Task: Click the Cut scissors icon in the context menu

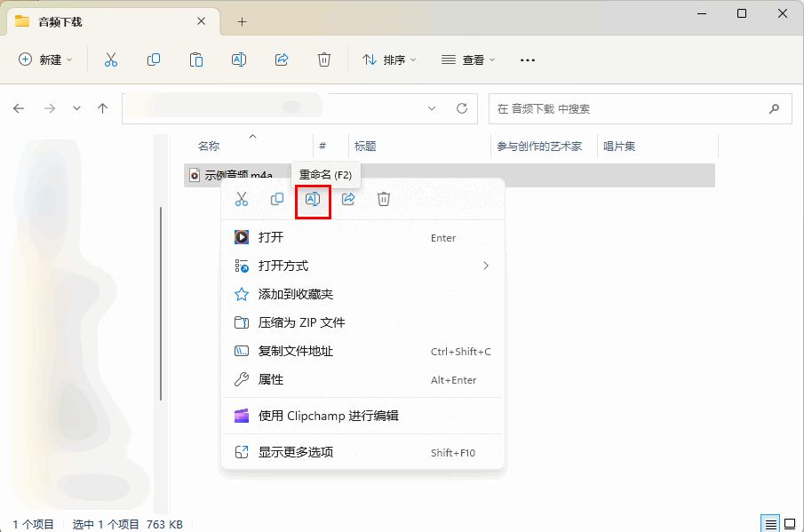Action: click(242, 199)
